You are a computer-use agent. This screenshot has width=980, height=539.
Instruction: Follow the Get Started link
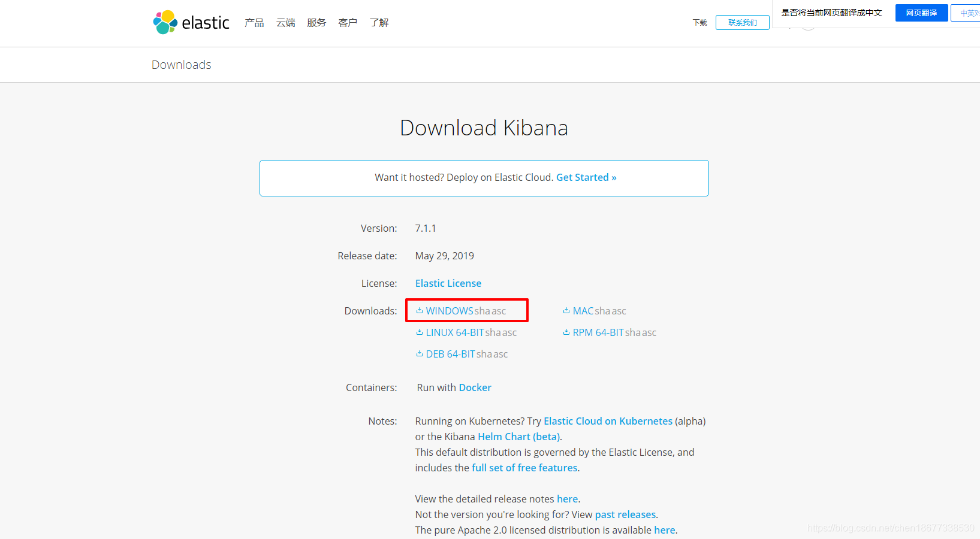pos(586,177)
